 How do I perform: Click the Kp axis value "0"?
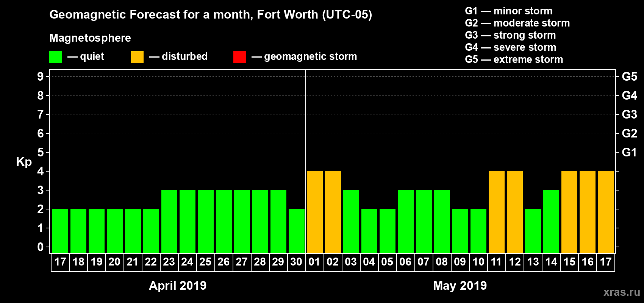(x=41, y=247)
